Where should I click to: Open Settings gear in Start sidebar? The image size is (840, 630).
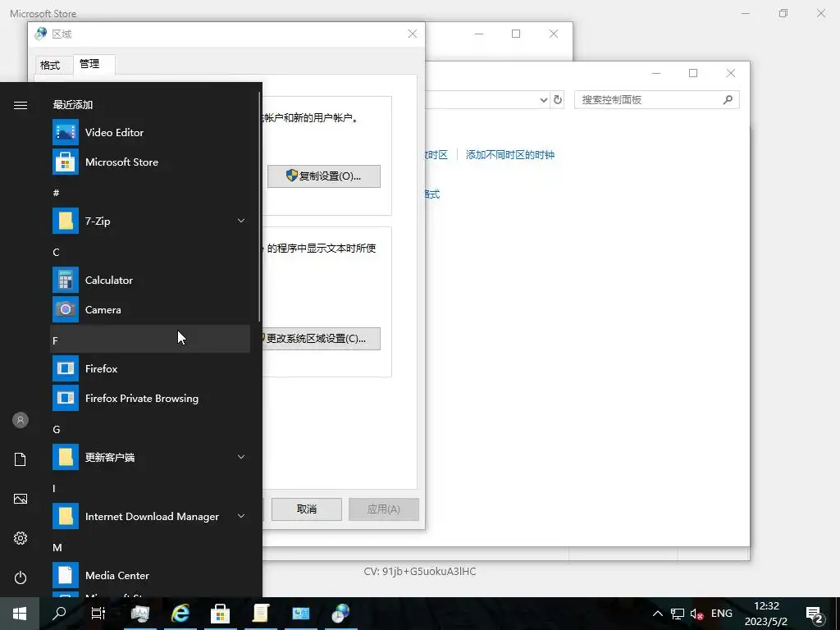tap(21, 538)
